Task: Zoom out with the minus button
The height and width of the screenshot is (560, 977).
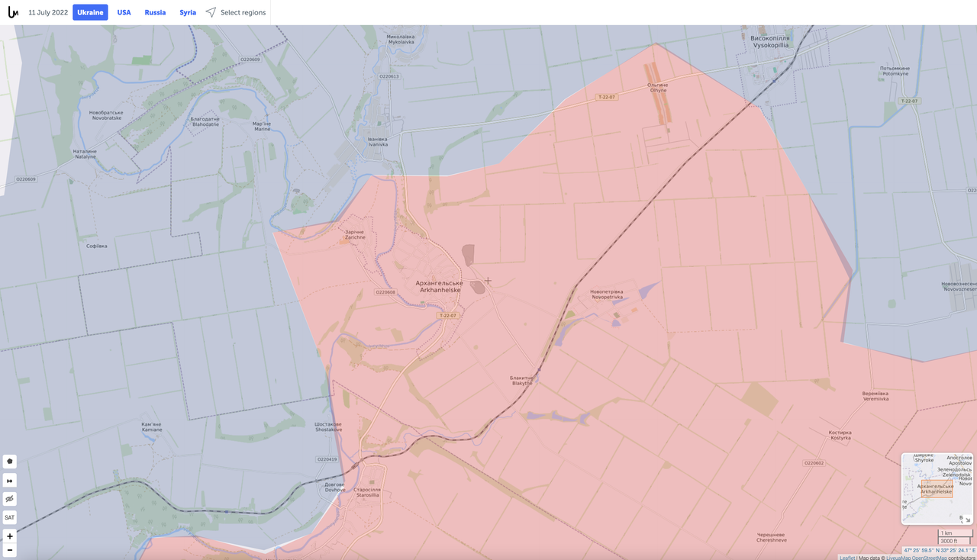Action: (10, 550)
